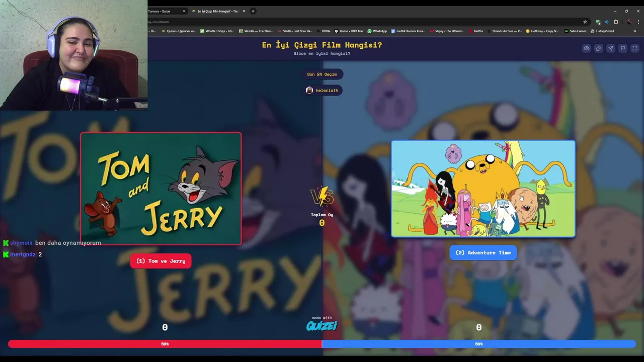Vote for (1) Tom ve Jerry button
Image resolution: width=644 pixels, height=362 pixels.
coord(160,261)
